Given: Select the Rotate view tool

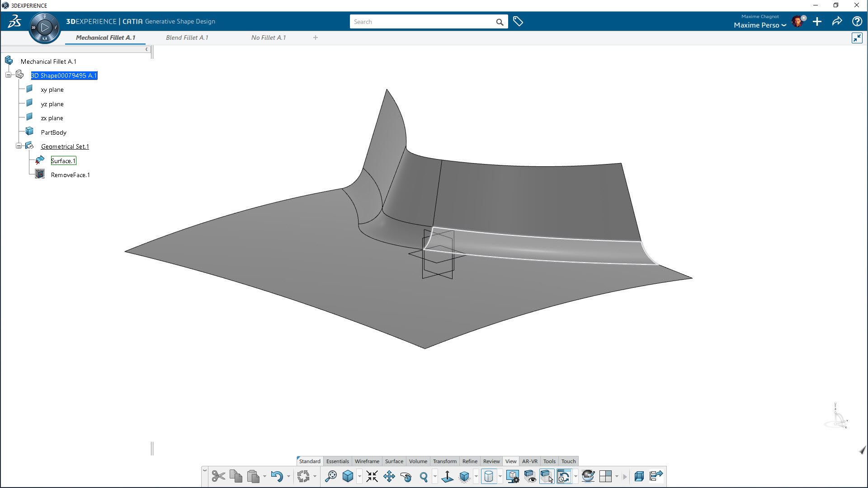Looking at the screenshot, I should (406, 476).
